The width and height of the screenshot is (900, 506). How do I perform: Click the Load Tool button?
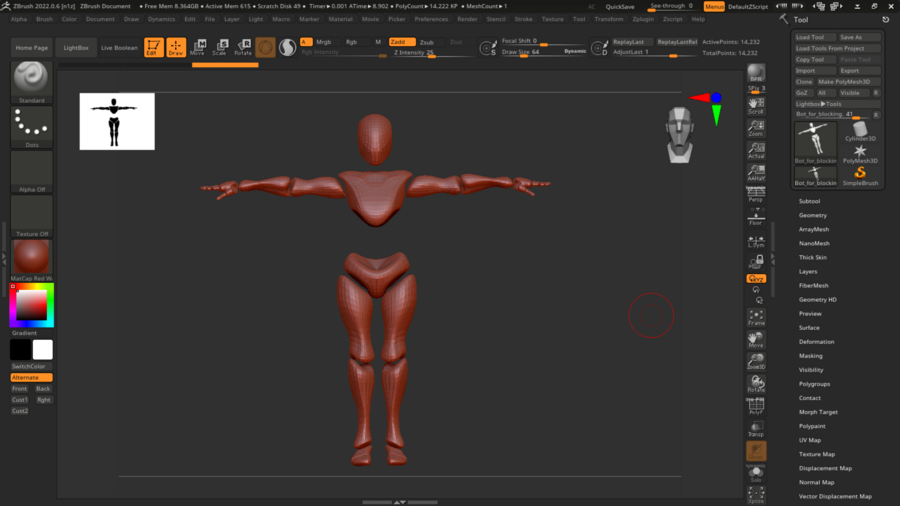click(x=810, y=37)
